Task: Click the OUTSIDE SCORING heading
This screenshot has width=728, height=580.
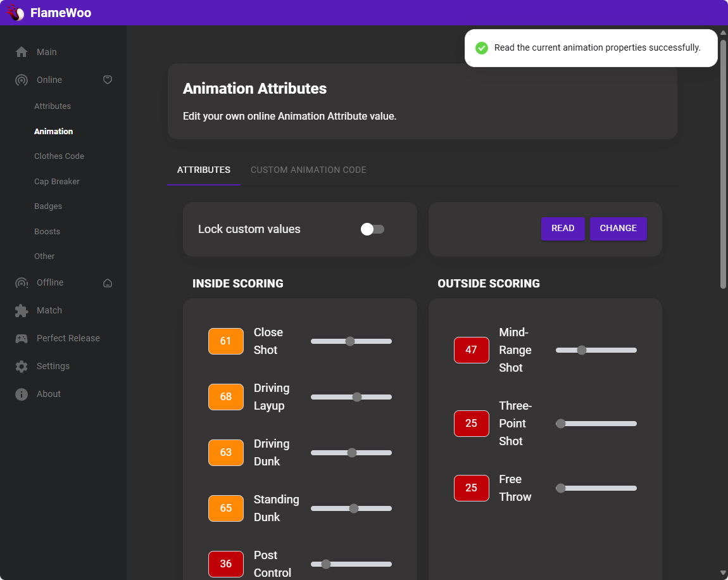Action: (489, 284)
